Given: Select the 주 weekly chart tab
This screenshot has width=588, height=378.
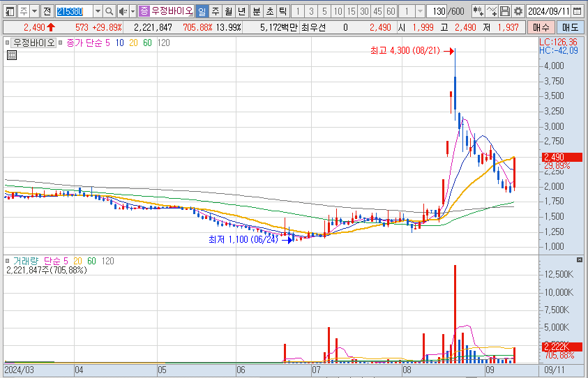Looking at the screenshot, I should pos(216,12).
